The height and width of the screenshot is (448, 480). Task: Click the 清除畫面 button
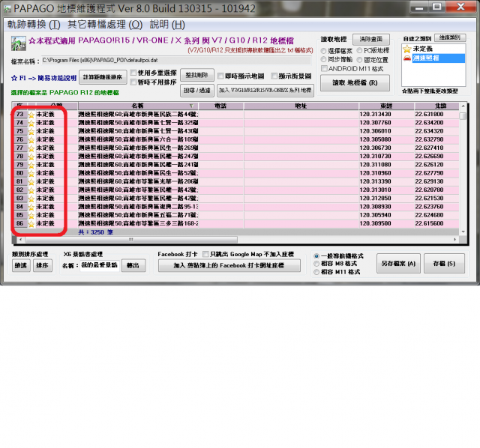click(371, 39)
